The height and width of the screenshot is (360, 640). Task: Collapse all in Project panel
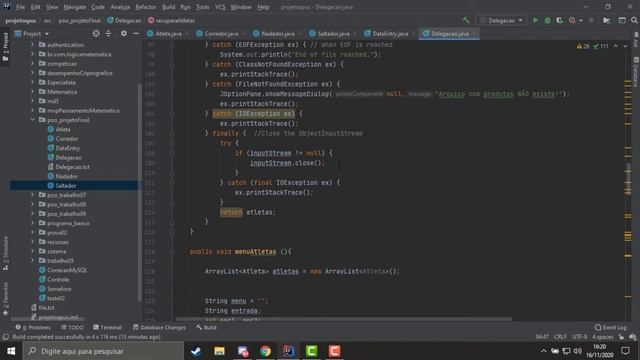(x=108, y=33)
